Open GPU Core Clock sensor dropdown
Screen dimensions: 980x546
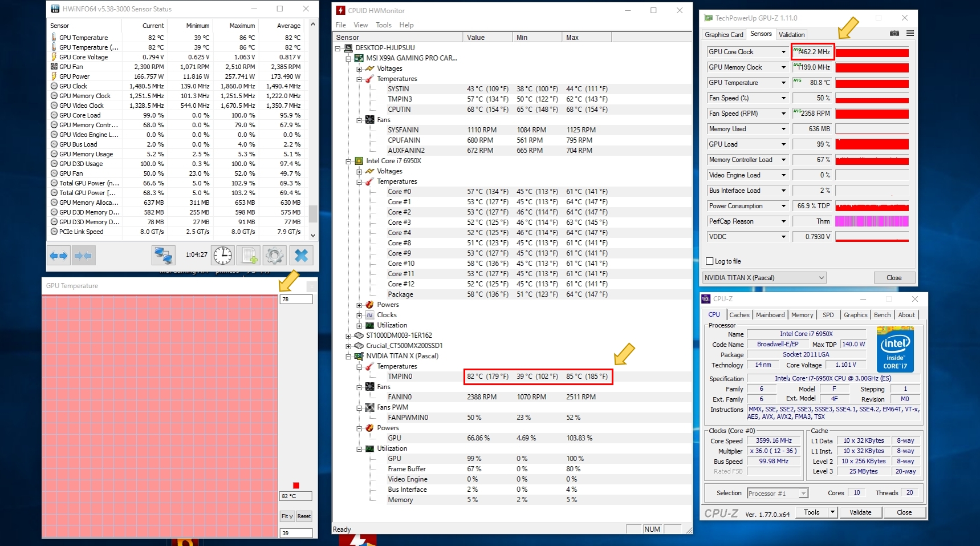tap(783, 52)
